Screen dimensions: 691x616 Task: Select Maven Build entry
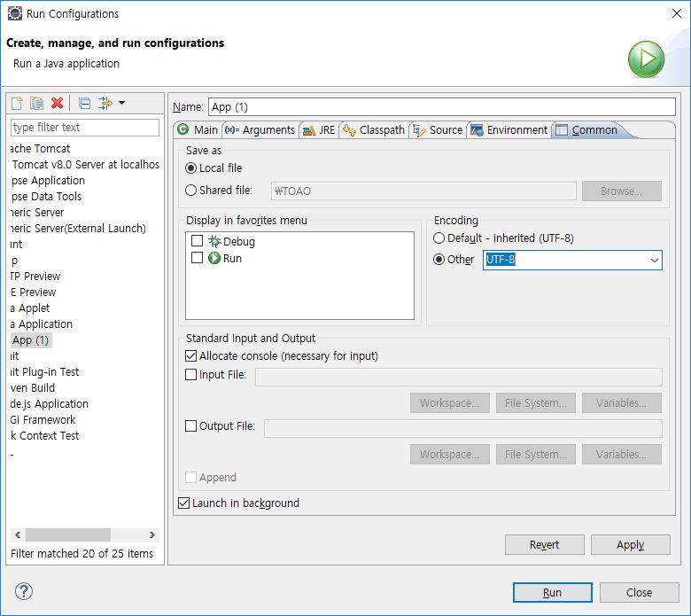tap(33, 387)
